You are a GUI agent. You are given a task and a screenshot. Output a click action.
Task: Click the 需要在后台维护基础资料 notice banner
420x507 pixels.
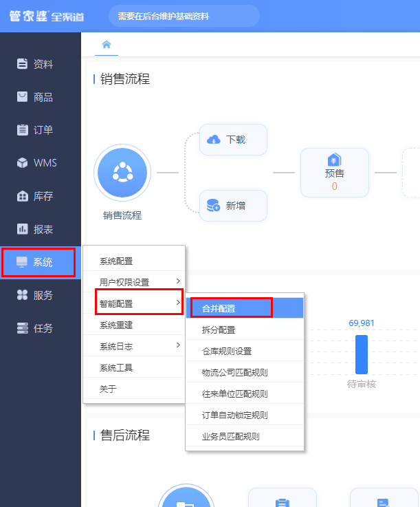(184, 16)
